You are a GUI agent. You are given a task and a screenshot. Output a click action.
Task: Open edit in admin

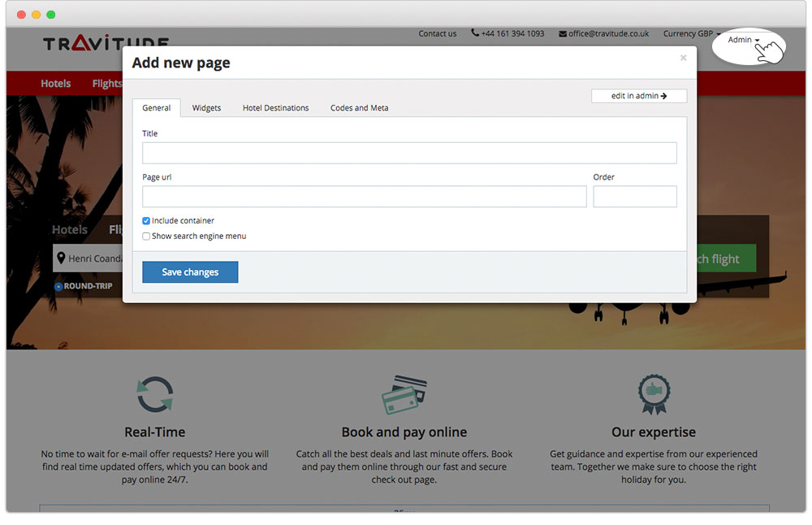(x=639, y=95)
